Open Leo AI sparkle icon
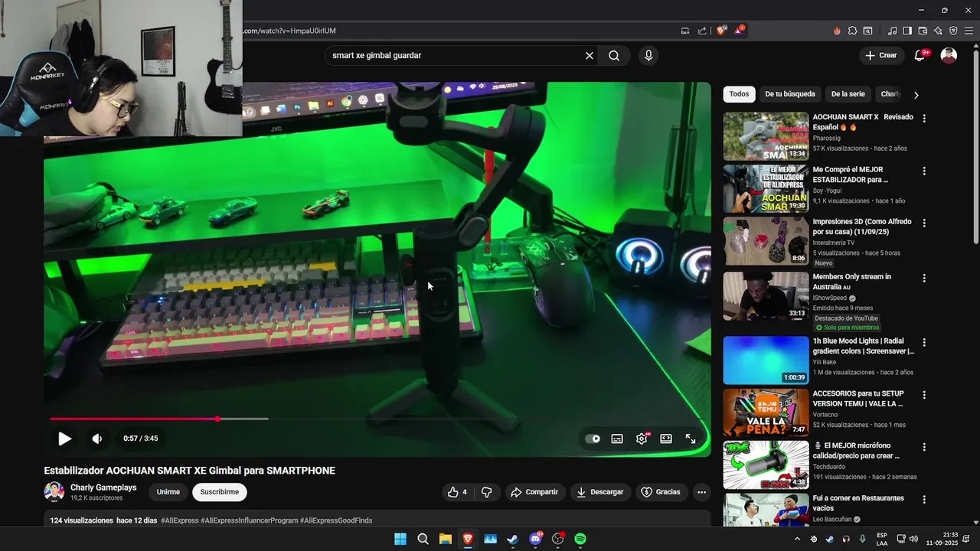 tap(938, 31)
